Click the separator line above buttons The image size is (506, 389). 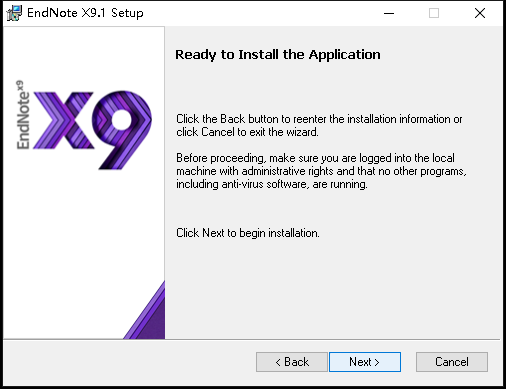[x=252, y=340]
